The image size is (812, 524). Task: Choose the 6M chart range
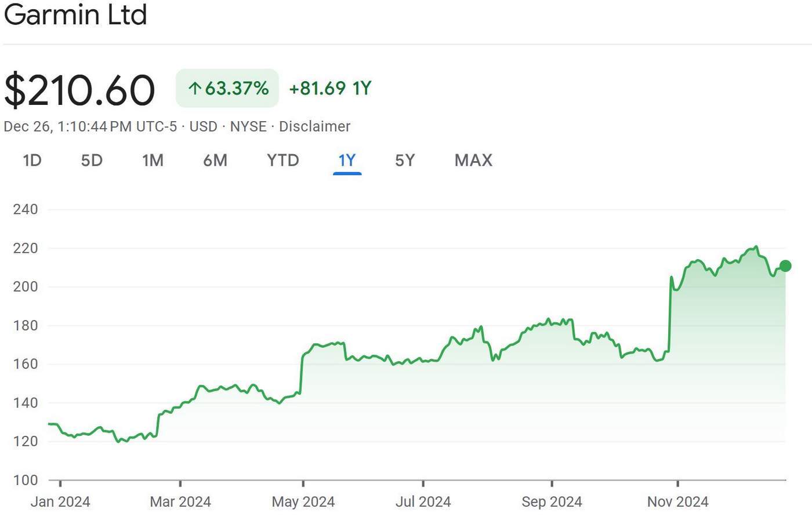pyautogui.click(x=215, y=161)
